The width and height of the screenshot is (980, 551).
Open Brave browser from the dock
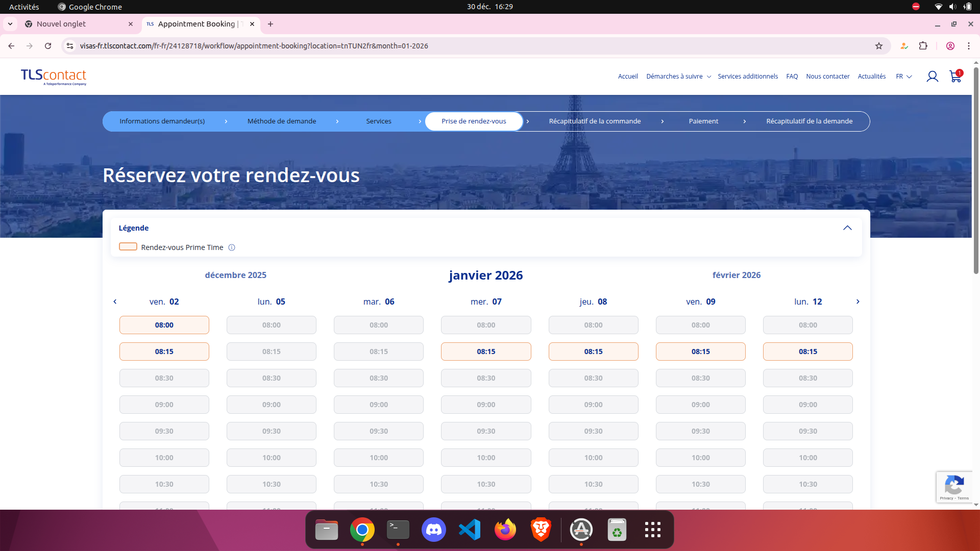(541, 530)
